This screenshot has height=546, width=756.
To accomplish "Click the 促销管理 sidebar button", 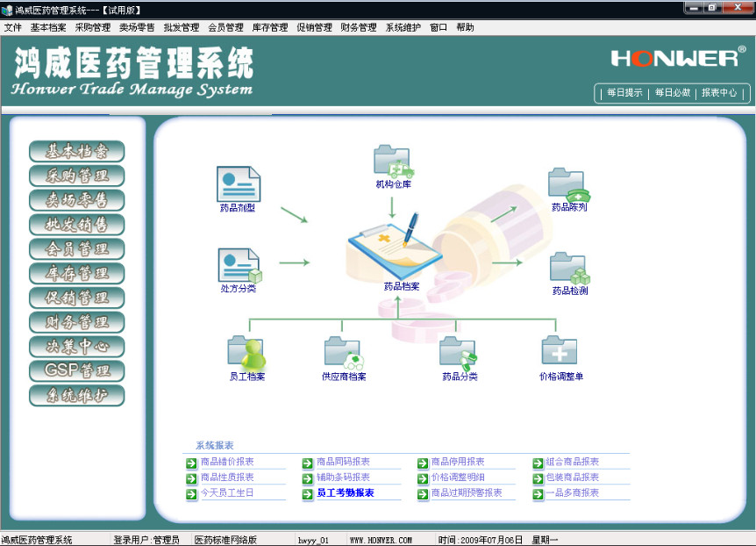I will [x=77, y=298].
